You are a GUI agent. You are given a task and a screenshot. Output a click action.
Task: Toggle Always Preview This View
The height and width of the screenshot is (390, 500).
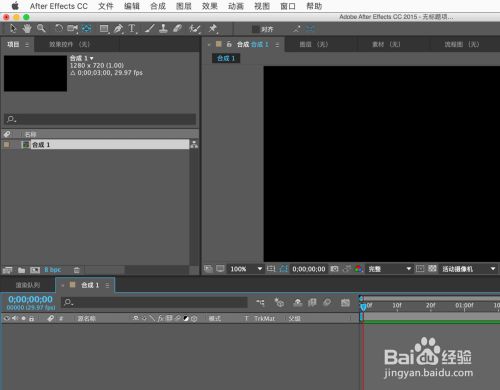coord(208,269)
